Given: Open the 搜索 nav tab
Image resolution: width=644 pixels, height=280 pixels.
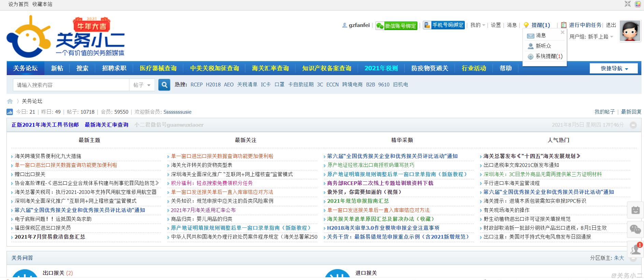Looking at the screenshot, I should (x=82, y=68).
